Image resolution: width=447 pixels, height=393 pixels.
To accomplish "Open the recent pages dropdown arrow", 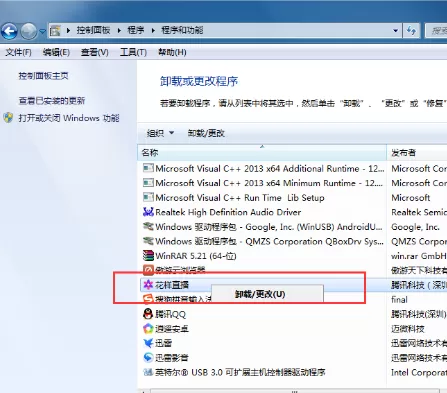I will pos(42,31).
